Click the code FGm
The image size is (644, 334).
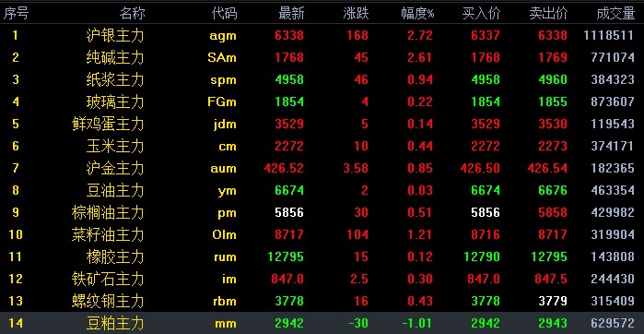(222, 101)
